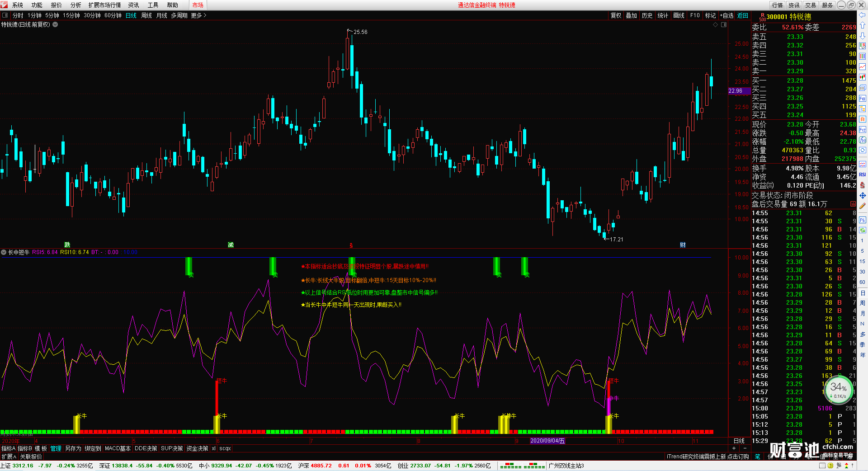
Task: Click the 2020/09/04/五 date marker on timeline
Action: click(x=547, y=441)
